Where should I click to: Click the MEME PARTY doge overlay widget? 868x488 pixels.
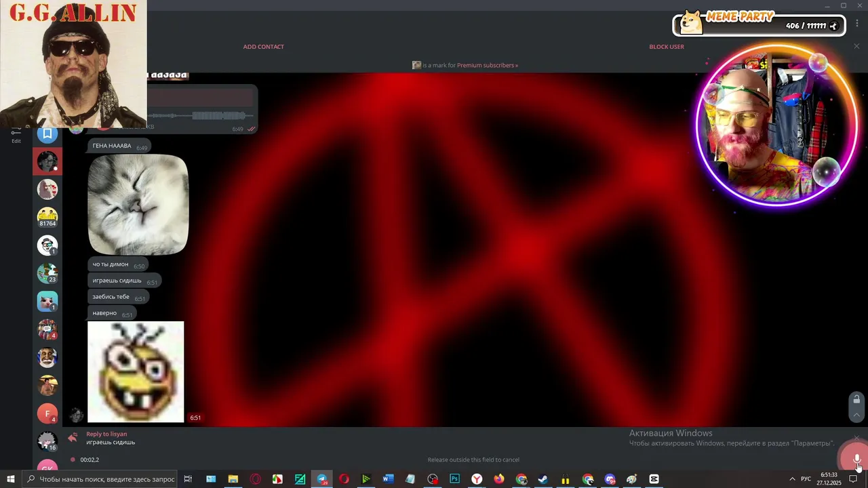(758, 24)
